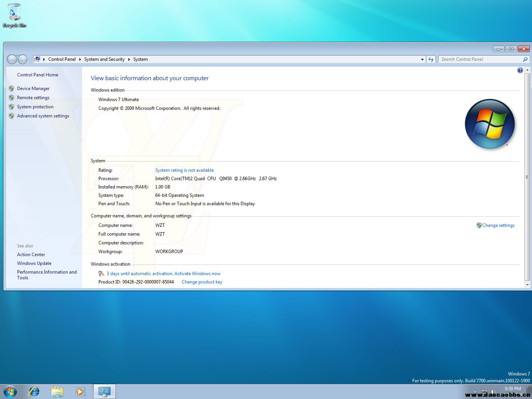Click the Back navigation arrow
Screen dimensions: 532x399
(12, 59)
